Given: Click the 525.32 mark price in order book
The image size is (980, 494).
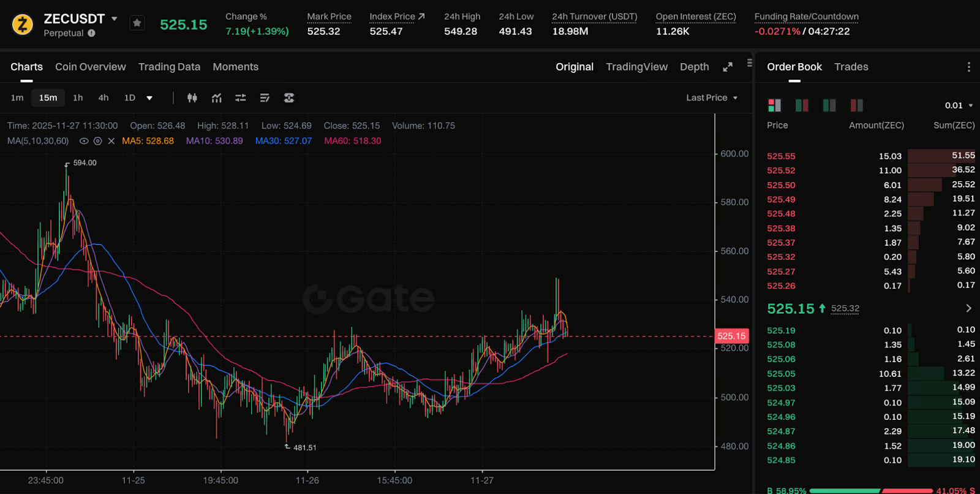Looking at the screenshot, I should click(x=845, y=309).
